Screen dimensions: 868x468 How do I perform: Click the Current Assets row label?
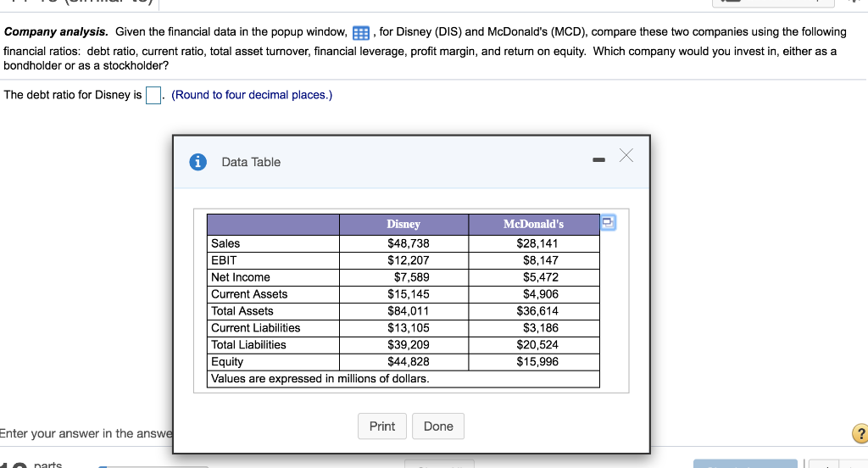pyautogui.click(x=249, y=294)
